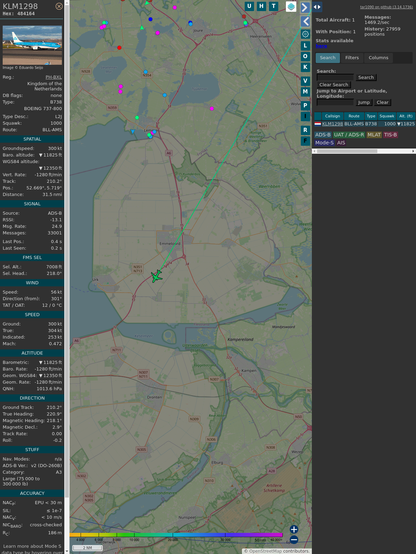Viewport: 416px width, 554px height.
Task: Click the ACCURACY section header
Action: [32, 493]
